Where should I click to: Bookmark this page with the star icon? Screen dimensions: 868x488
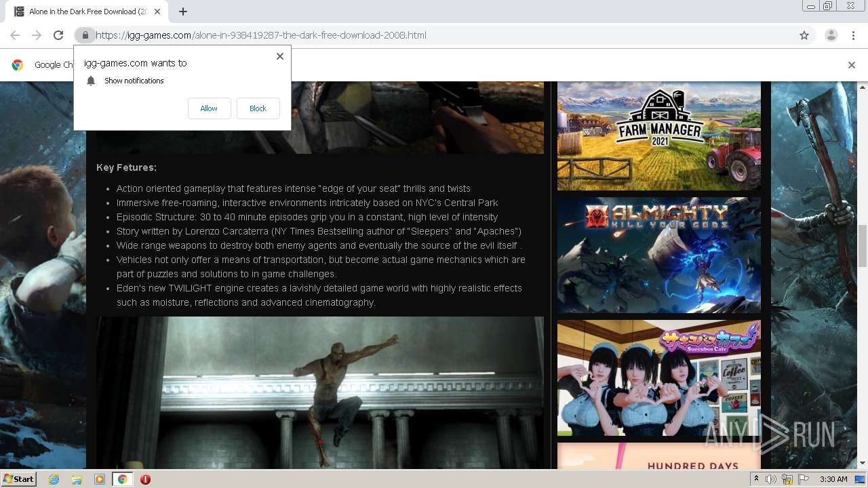point(804,35)
